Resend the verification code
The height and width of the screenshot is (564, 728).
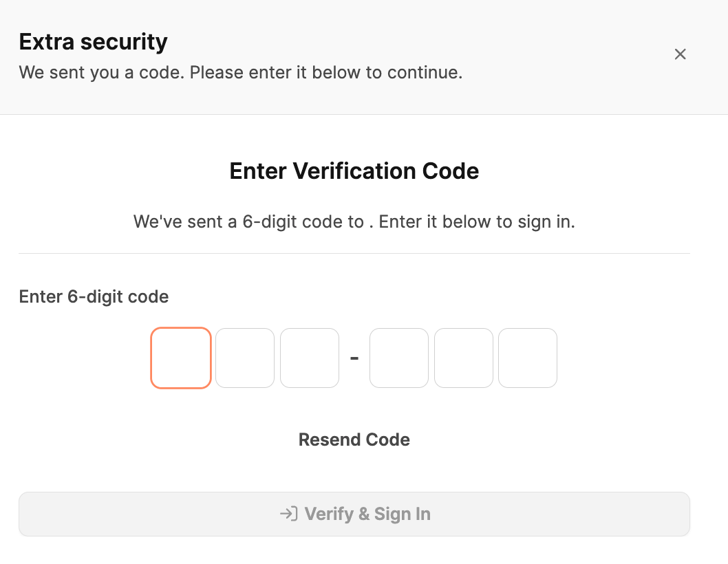pos(354,440)
